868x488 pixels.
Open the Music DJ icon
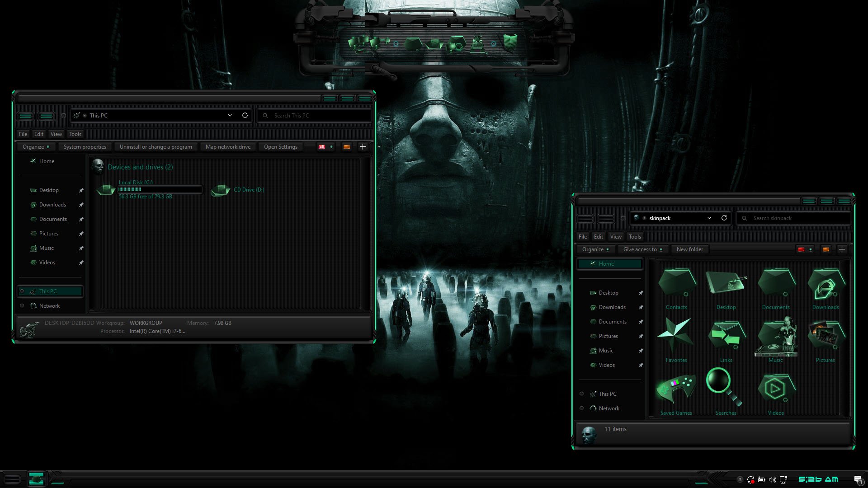click(x=776, y=337)
